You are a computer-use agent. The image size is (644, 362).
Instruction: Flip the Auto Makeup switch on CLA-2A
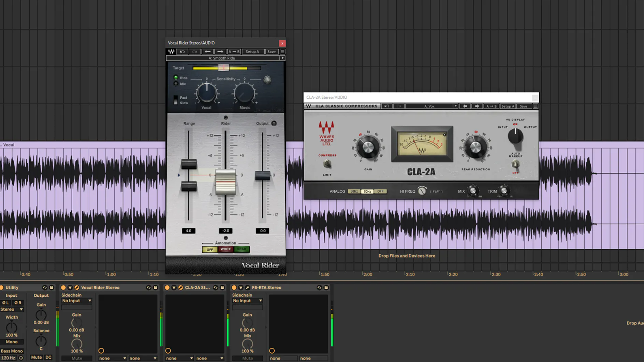515,164
